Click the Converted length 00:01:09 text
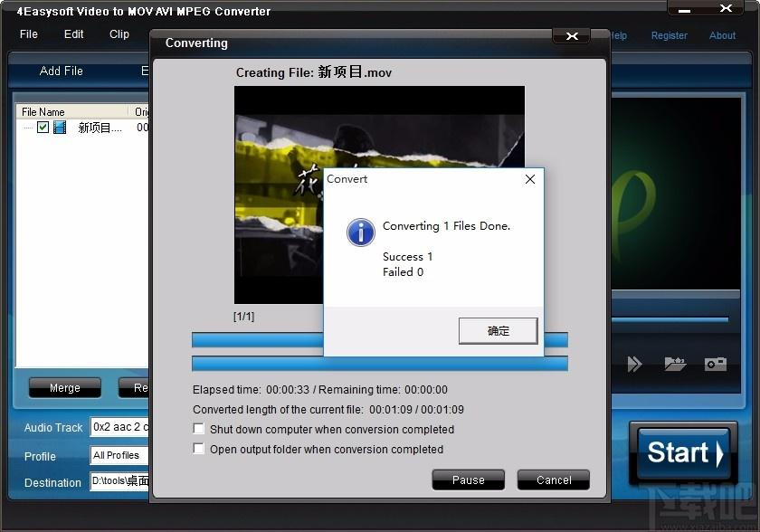The width and height of the screenshot is (760, 532). (328, 410)
